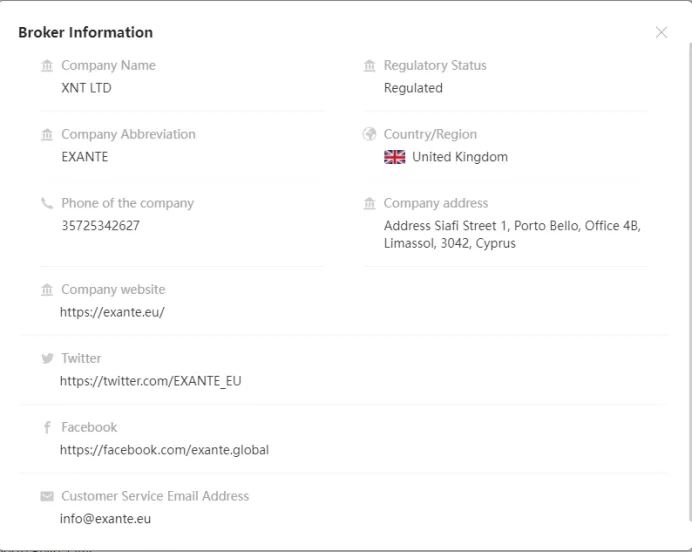The height and width of the screenshot is (552, 692).
Task: Click the Country/Region globe icon
Action: 369,134
